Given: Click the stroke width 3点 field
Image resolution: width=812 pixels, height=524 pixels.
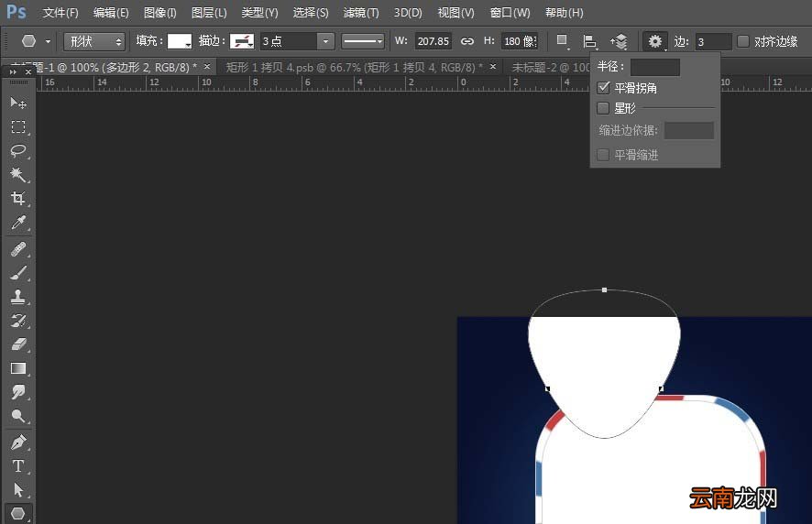Looking at the screenshot, I should (289, 41).
